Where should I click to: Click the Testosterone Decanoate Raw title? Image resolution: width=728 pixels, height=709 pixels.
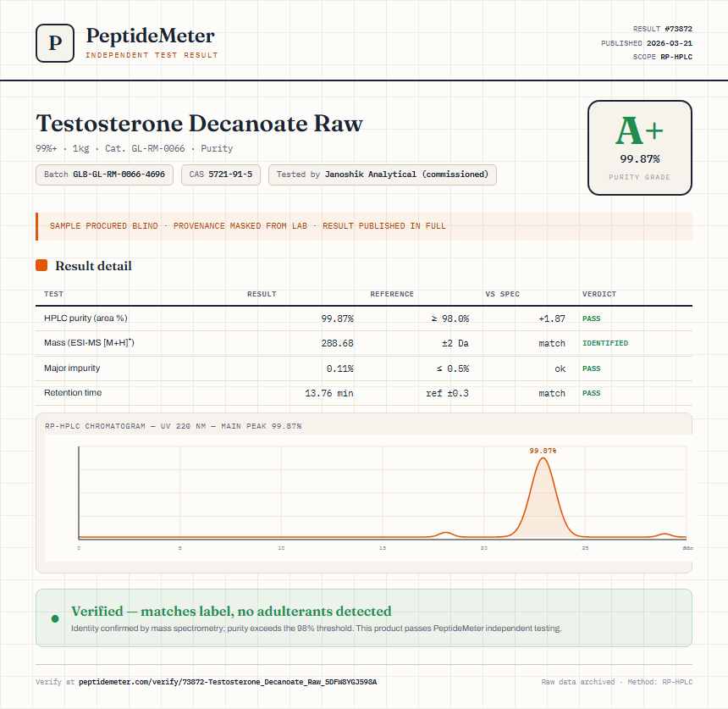point(199,124)
